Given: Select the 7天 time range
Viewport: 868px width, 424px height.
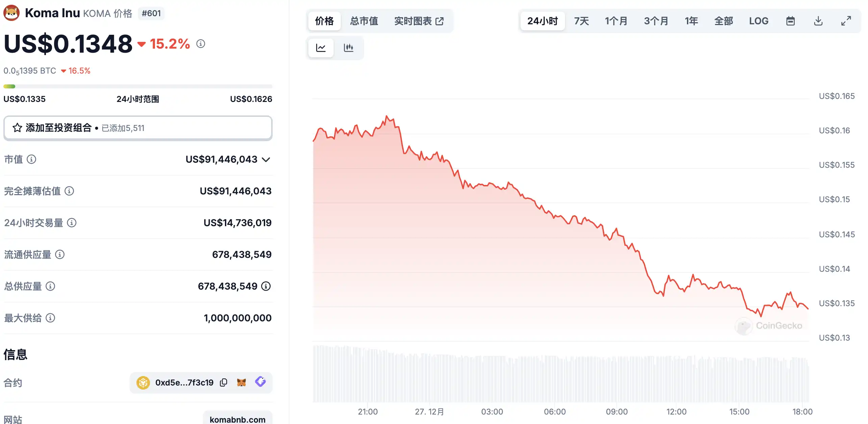Looking at the screenshot, I should (x=581, y=21).
